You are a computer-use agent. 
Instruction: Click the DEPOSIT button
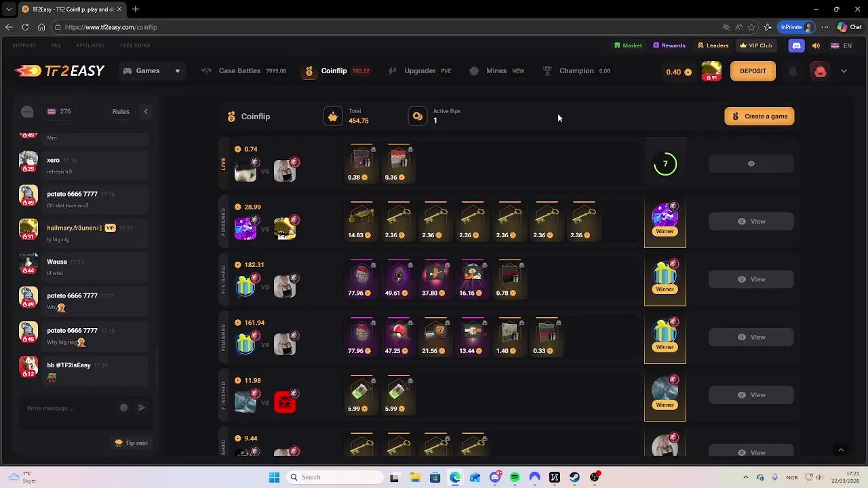753,71
